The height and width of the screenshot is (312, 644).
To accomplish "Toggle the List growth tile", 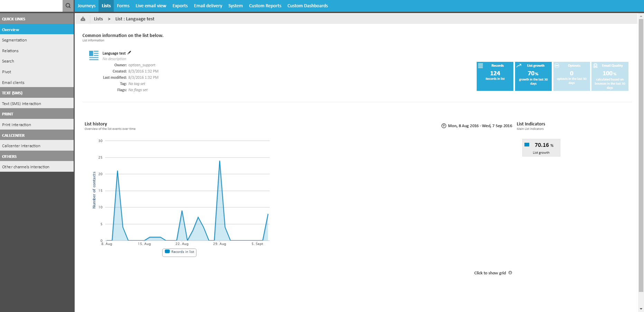I will click(x=533, y=76).
